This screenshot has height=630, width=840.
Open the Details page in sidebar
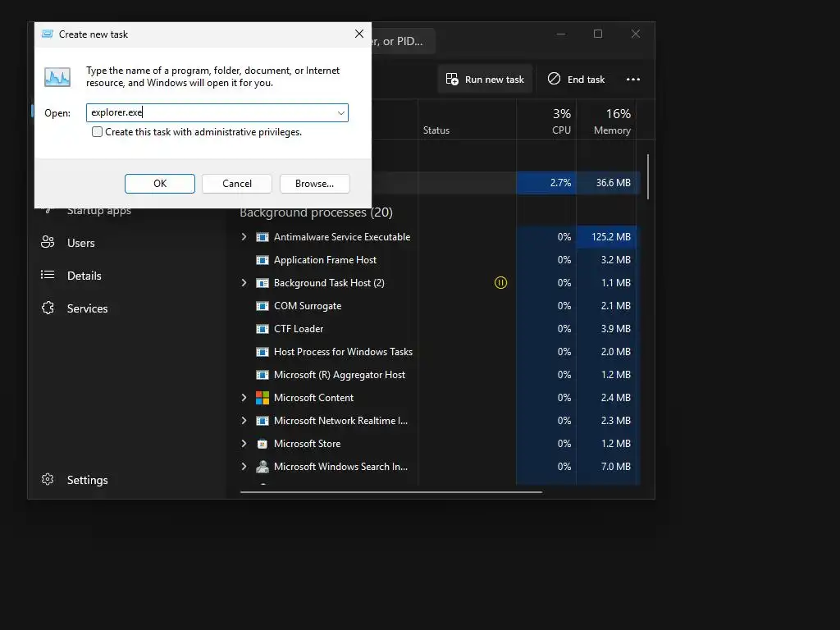[84, 276]
